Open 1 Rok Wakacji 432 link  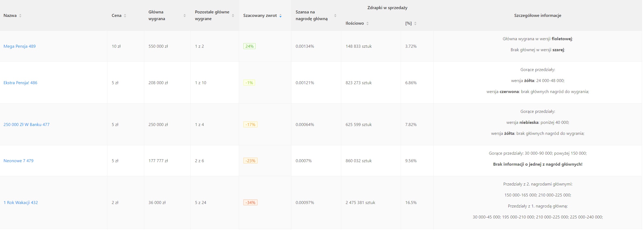(x=21, y=203)
